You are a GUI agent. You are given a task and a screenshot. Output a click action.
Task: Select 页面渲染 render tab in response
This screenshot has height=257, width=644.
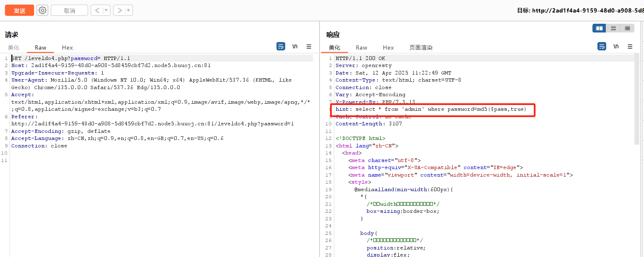point(421,47)
